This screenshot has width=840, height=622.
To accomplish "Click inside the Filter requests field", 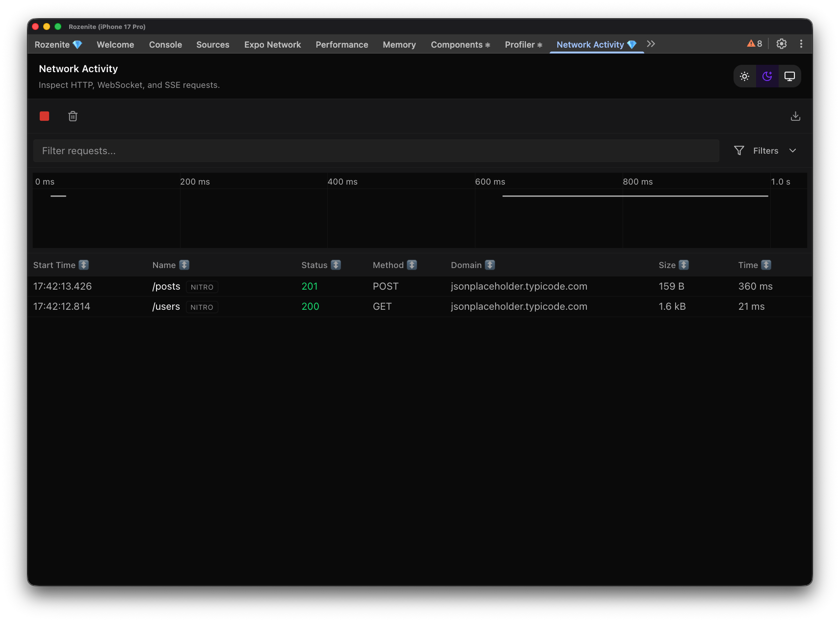I will pos(376,151).
